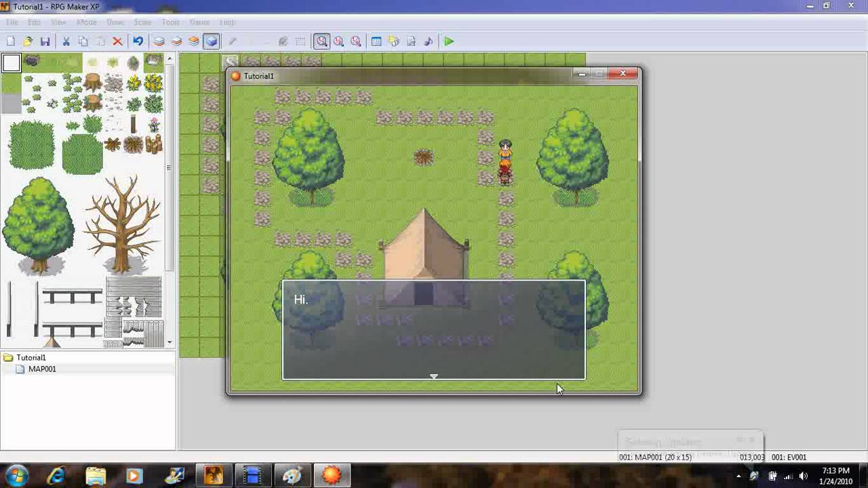Screen dimensions: 868x488
Task: Select the Events layer cube icon
Action: tap(211, 41)
